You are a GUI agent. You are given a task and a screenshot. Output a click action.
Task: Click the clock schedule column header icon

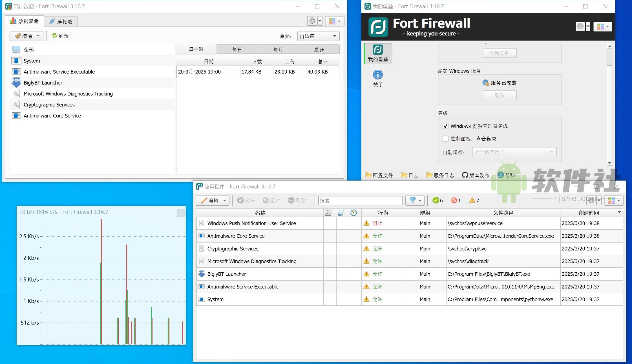click(x=353, y=213)
